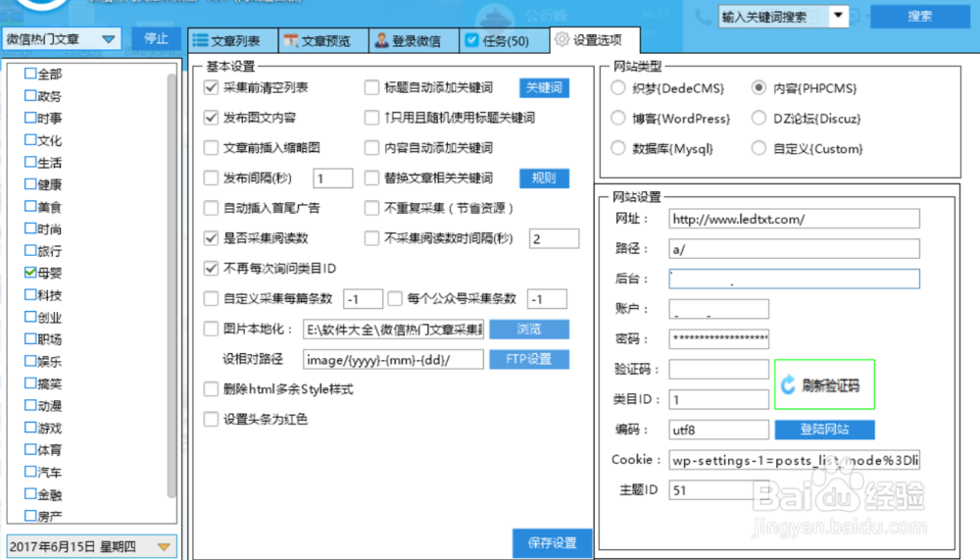The width and height of the screenshot is (980, 560).
Task: Click the 登陆网站 button
Action: click(x=824, y=430)
